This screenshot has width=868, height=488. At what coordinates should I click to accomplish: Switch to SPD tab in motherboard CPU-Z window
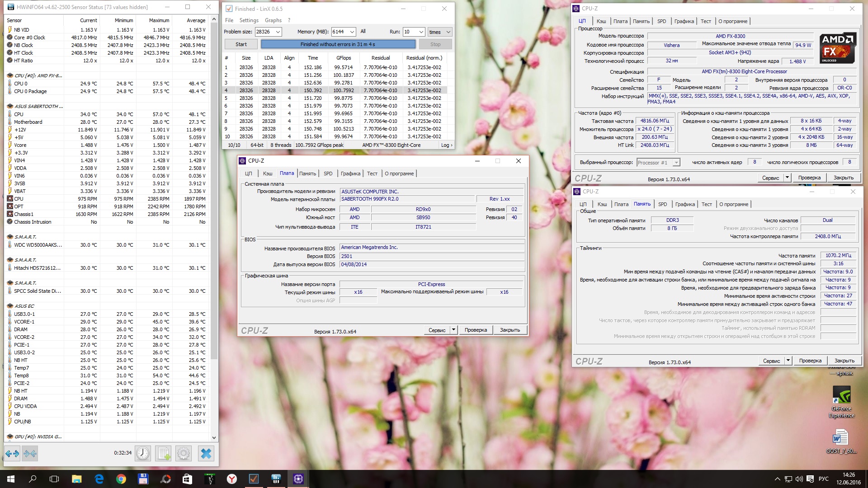tap(328, 174)
